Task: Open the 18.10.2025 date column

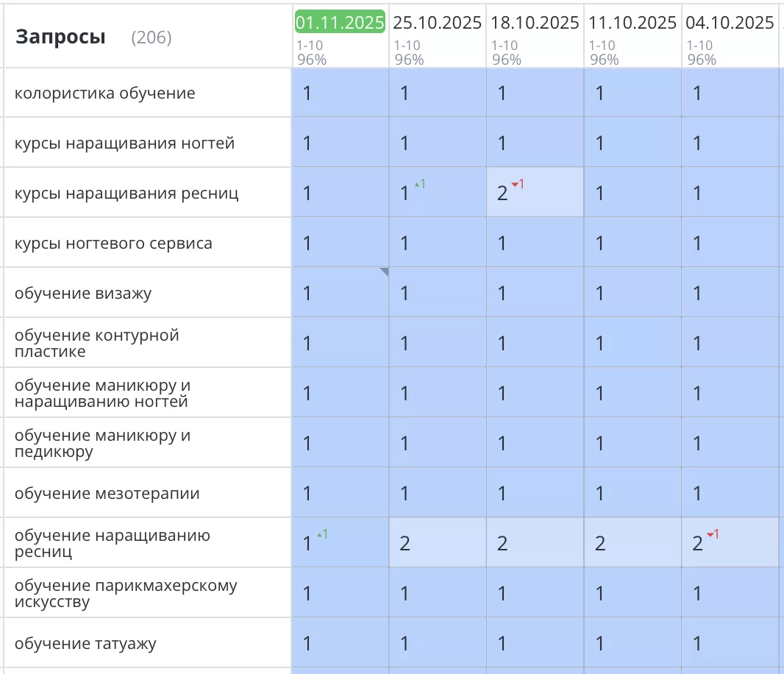Action: click(535, 23)
